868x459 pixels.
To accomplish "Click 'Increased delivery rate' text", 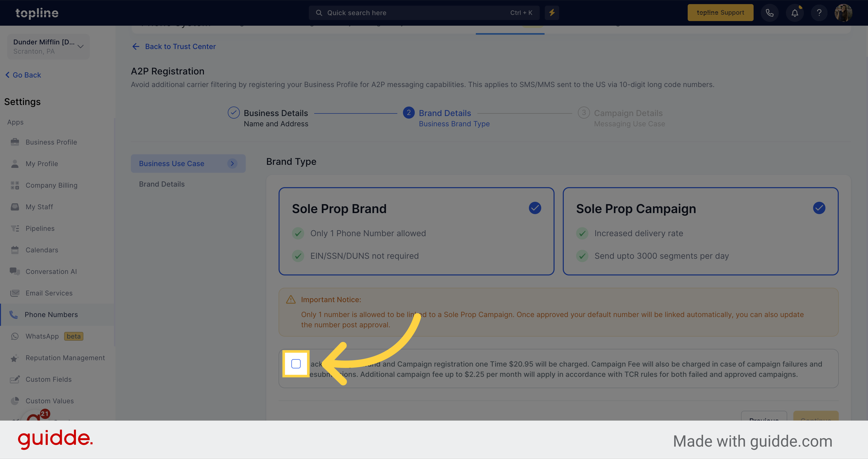I will [638, 233].
